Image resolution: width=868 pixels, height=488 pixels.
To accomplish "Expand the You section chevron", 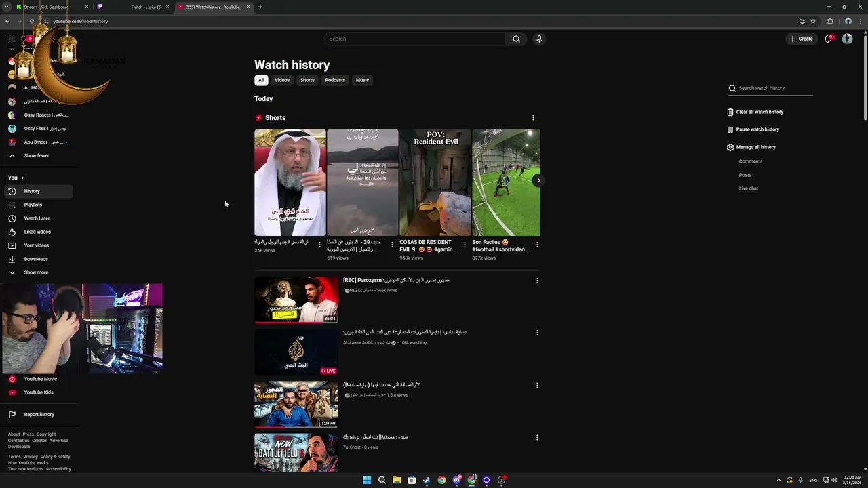I will pyautogui.click(x=22, y=178).
